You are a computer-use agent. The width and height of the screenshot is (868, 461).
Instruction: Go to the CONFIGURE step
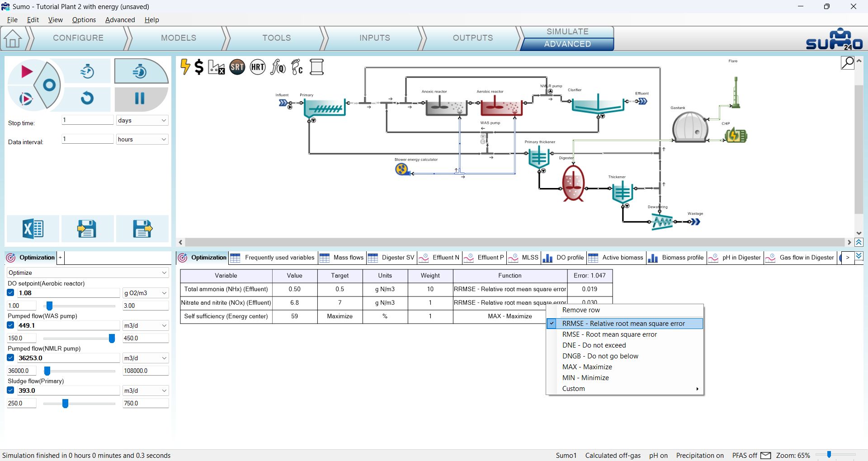[x=78, y=38]
